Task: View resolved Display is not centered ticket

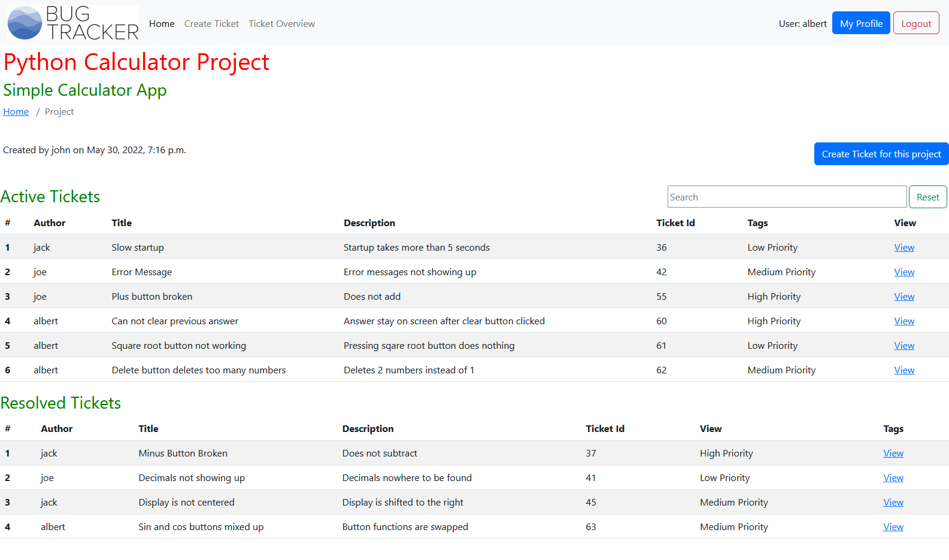Action: coord(893,503)
